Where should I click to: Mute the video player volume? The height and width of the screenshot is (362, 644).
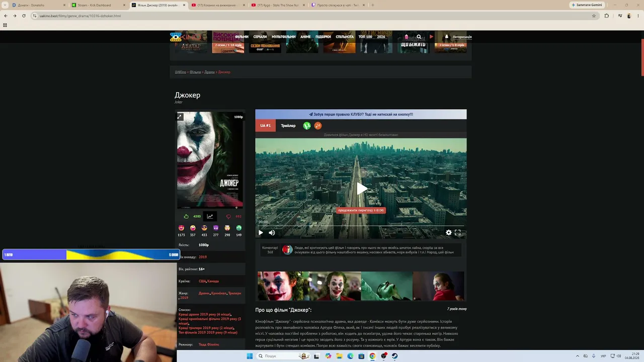[x=272, y=232]
